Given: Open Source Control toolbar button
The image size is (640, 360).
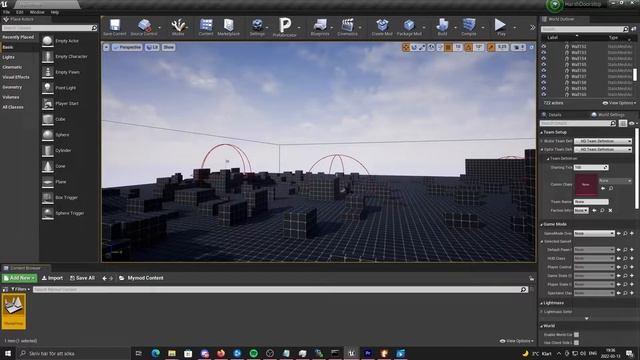Looking at the screenshot, I should pos(144,27).
